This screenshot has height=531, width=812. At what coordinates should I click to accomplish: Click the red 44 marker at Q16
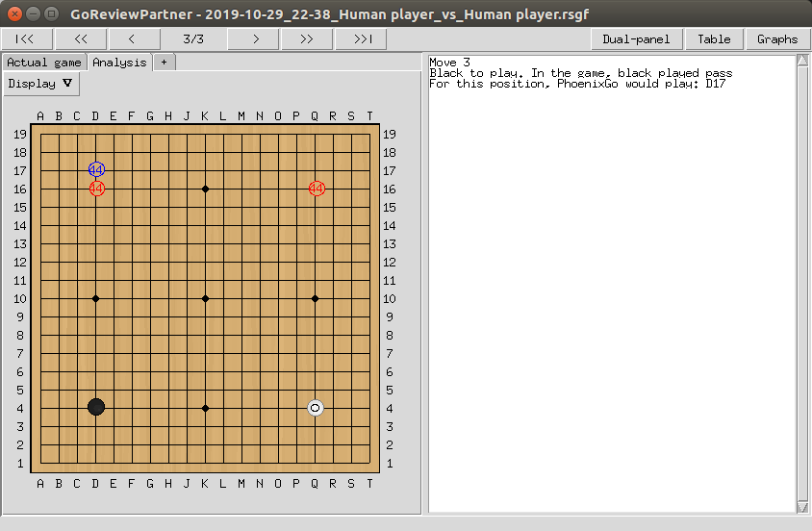pos(317,189)
